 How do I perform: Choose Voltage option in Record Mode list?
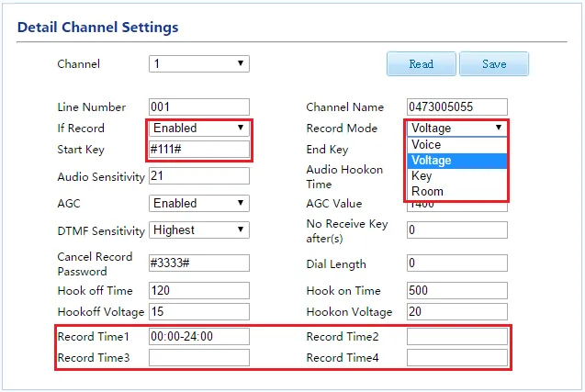(456, 161)
